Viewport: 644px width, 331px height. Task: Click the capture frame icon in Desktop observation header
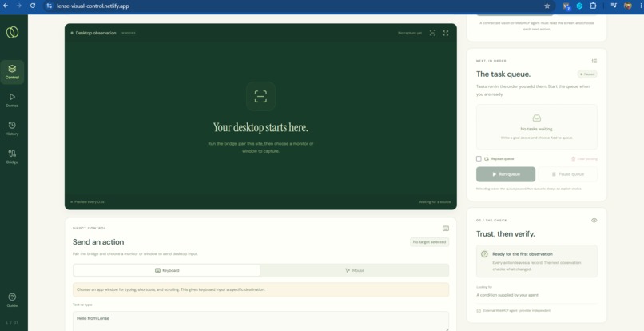pyautogui.click(x=432, y=33)
